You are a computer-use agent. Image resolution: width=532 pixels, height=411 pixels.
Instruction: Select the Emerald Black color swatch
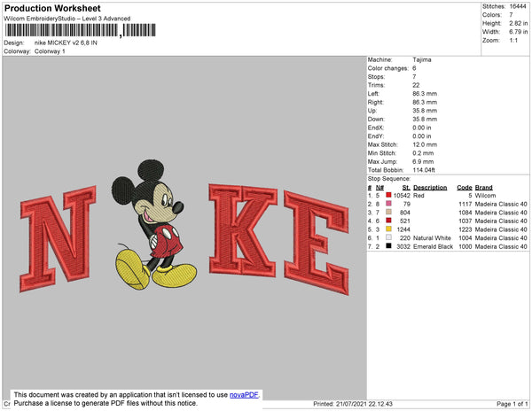388,245
